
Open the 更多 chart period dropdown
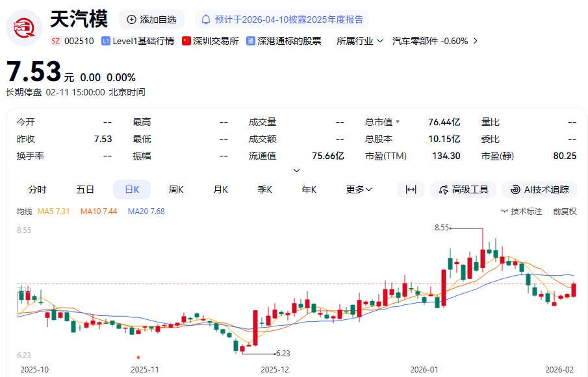coord(359,189)
